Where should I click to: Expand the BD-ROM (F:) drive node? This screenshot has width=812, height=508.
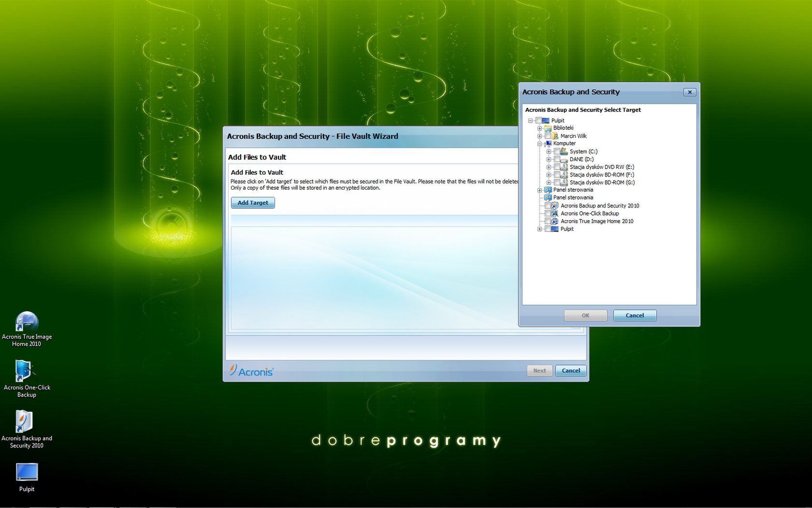tap(549, 175)
